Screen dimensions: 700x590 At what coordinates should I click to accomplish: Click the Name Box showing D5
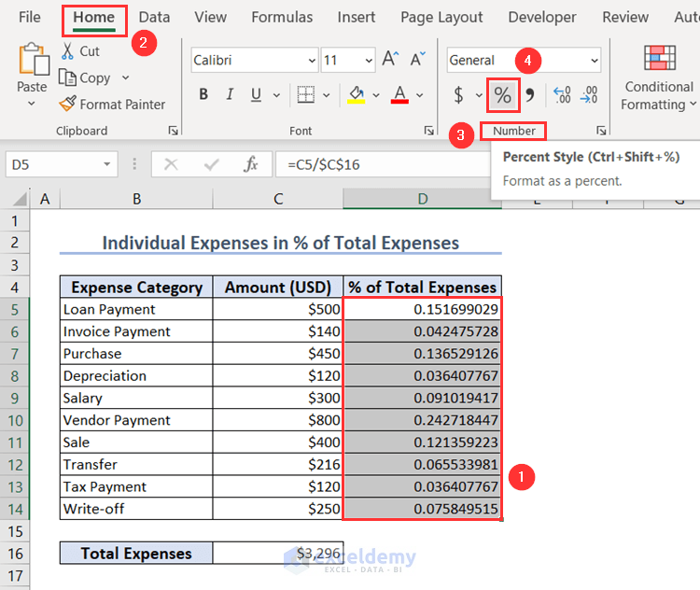[x=53, y=164]
